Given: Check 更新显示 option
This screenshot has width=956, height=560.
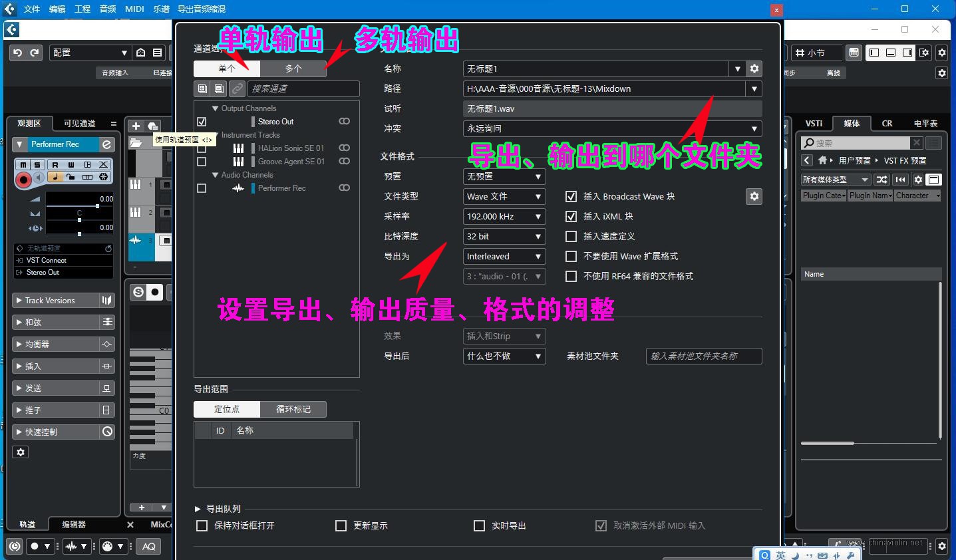Looking at the screenshot, I should pyautogui.click(x=341, y=525).
